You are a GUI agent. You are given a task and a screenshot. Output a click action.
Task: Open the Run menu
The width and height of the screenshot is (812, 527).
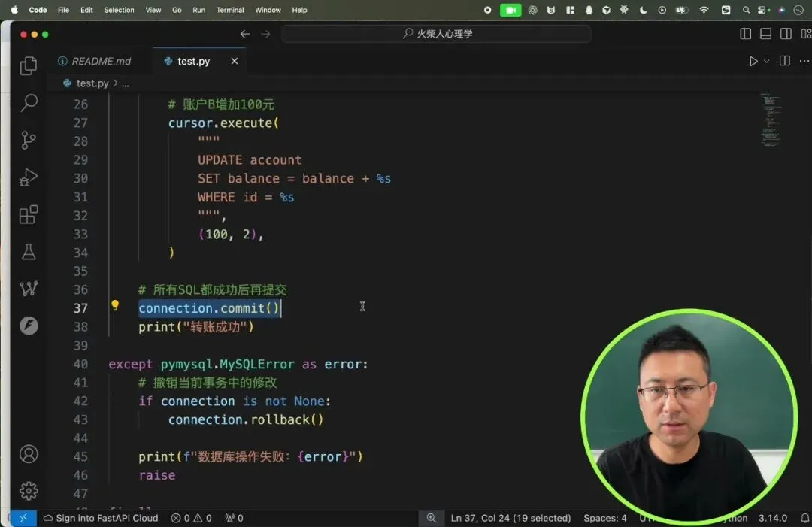click(x=198, y=10)
